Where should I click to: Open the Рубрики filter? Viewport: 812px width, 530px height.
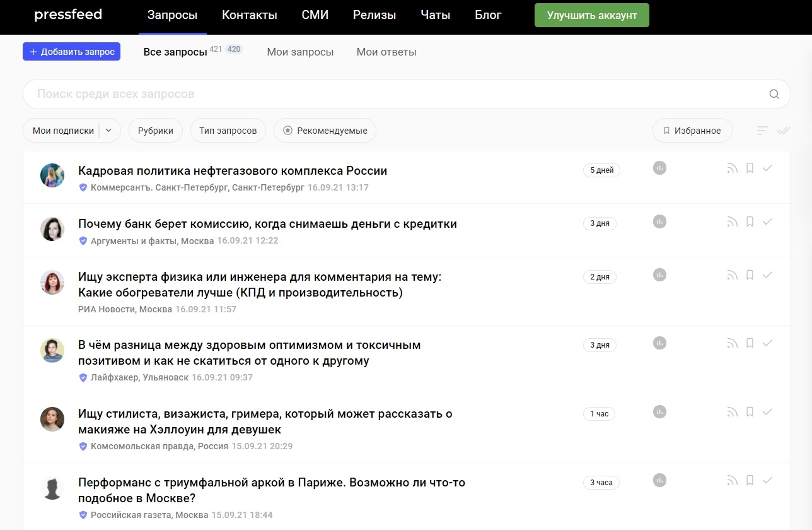tap(156, 131)
